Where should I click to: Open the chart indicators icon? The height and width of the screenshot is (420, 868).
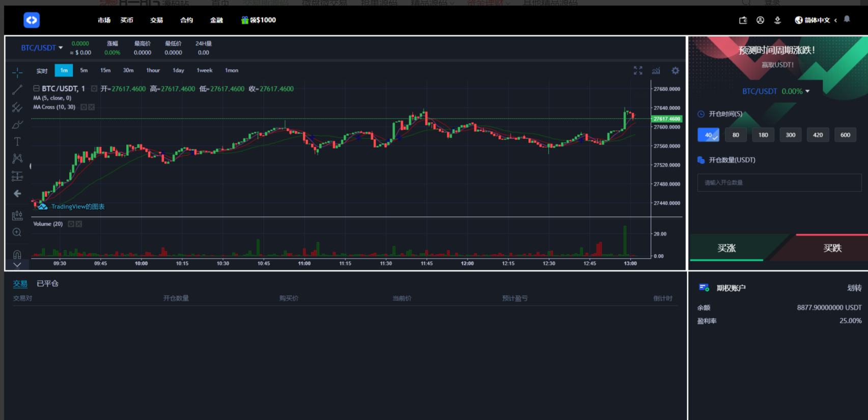coord(656,71)
